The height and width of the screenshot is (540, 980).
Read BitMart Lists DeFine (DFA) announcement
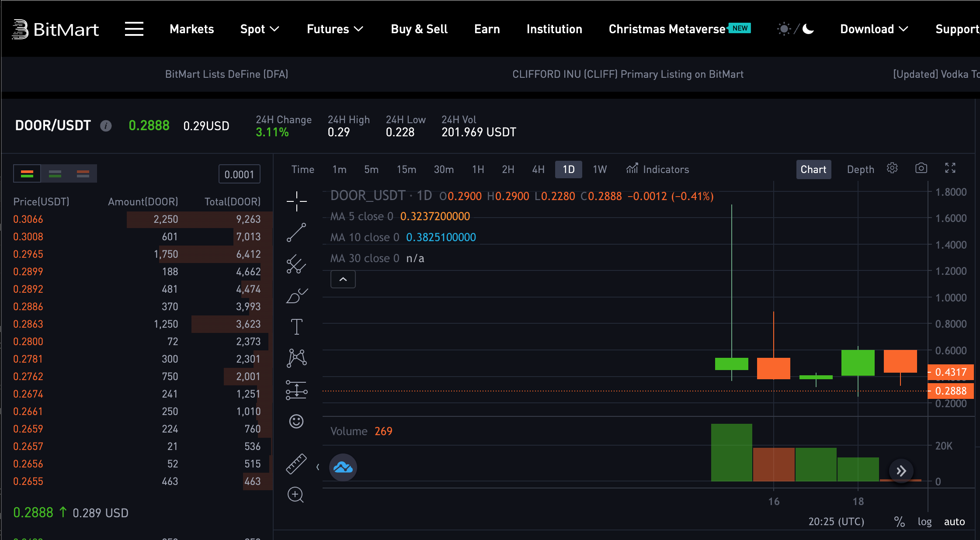coord(226,74)
